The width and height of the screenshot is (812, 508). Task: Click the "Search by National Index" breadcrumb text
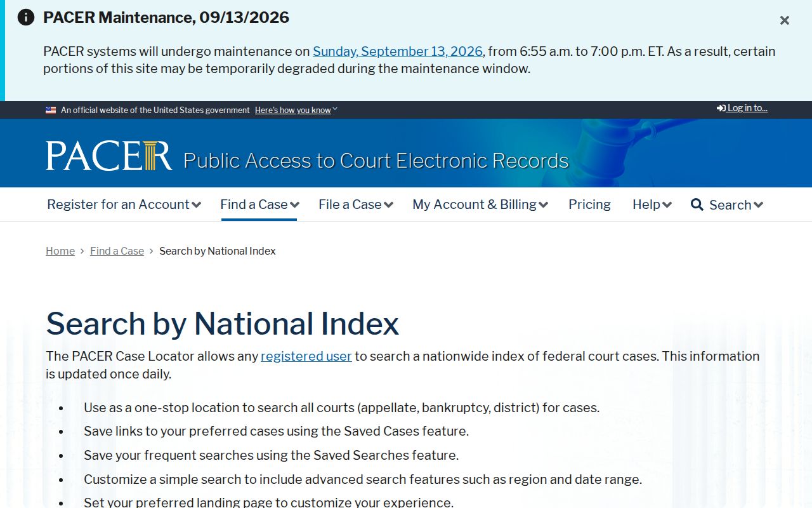click(218, 251)
